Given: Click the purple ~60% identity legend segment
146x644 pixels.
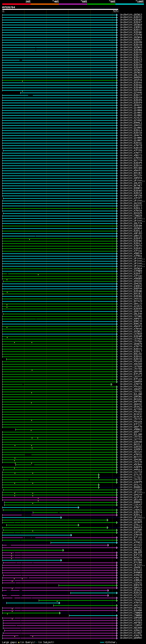Looking at the screenshot, I should [73, 4].
